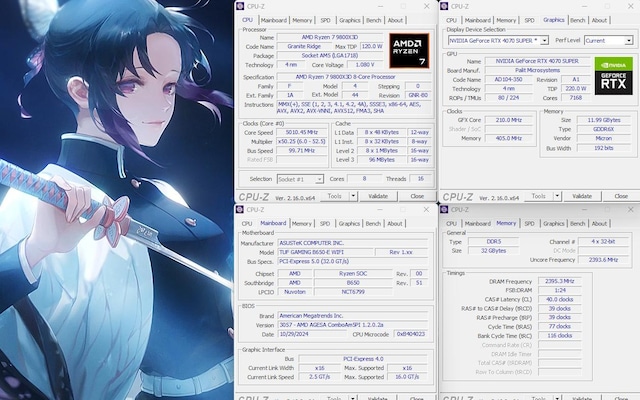The image size is (640, 400).
Task: Open the Perf Level Current dropdown
Action: (x=629, y=40)
